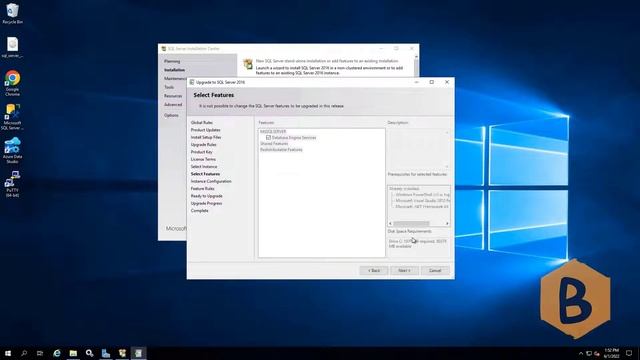Select the Ready to Upgrade wizard step

(x=207, y=196)
